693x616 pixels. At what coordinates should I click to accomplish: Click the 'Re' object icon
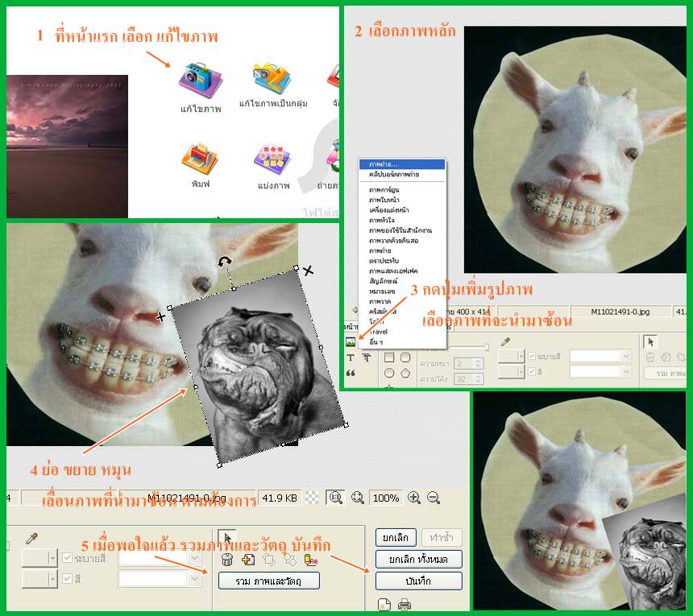point(311,560)
